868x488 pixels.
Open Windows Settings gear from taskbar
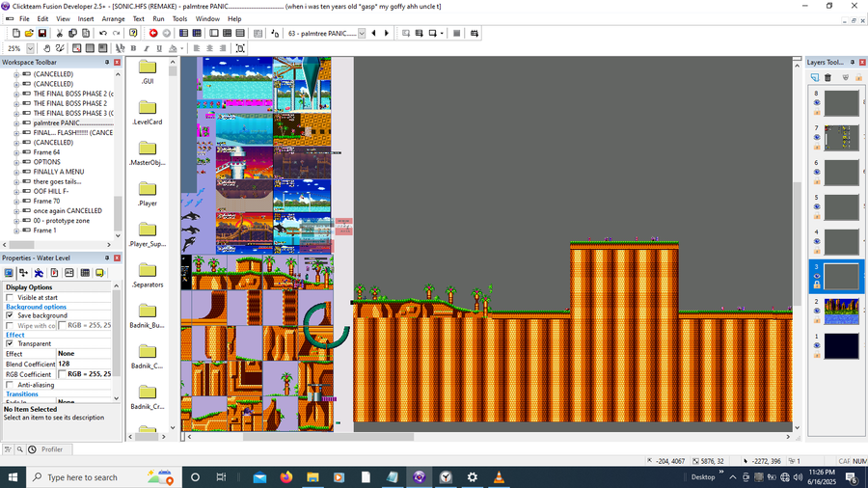click(x=473, y=477)
